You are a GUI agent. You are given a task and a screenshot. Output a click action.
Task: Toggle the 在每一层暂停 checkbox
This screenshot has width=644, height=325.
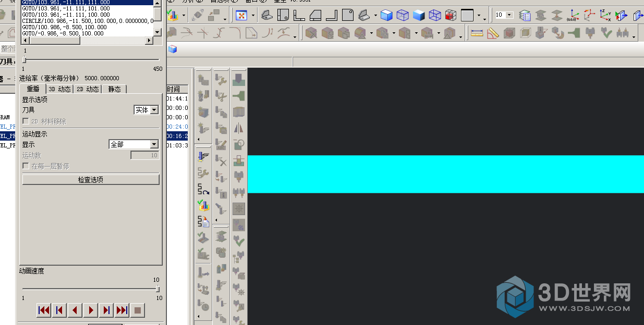click(x=26, y=166)
